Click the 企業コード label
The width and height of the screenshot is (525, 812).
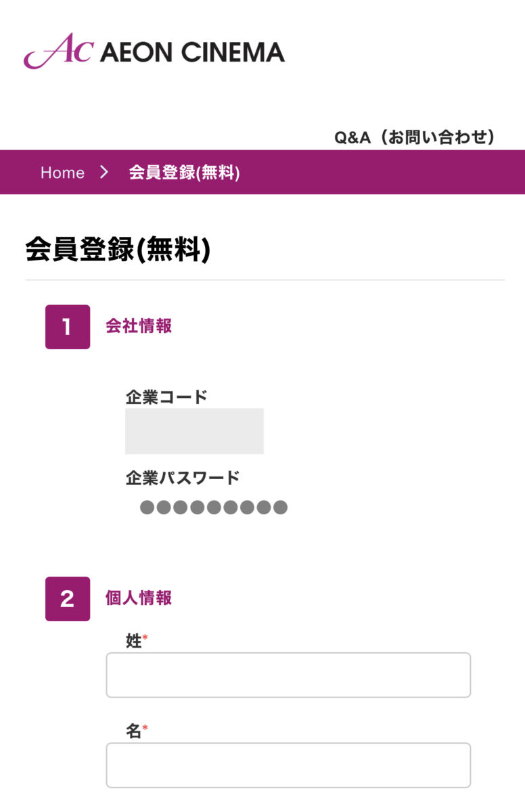tap(166, 397)
